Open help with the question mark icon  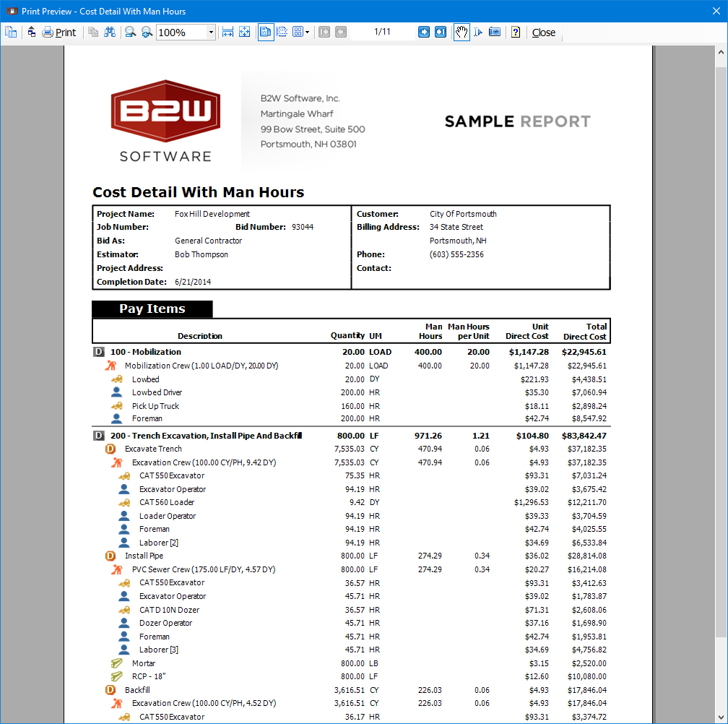pyautogui.click(x=516, y=32)
